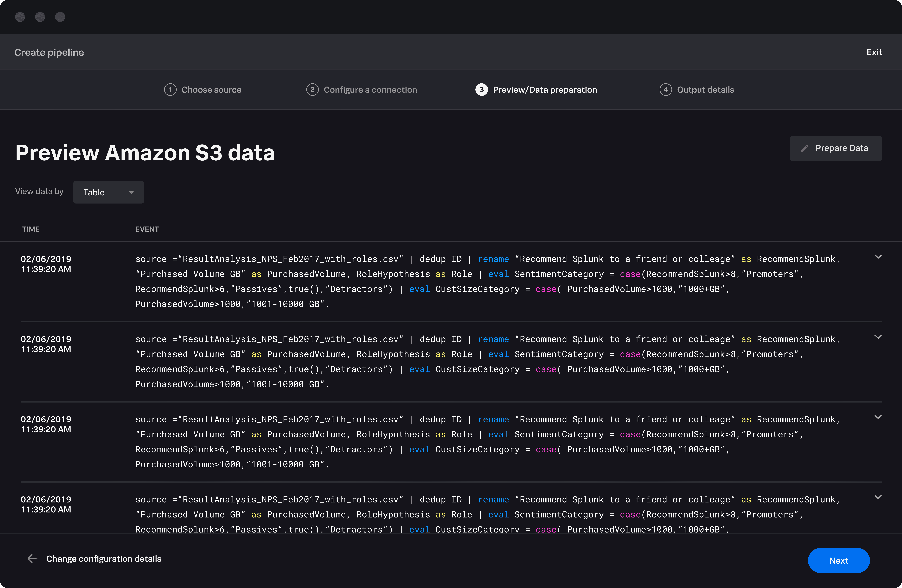Click the step 3 circle icon

point(481,90)
